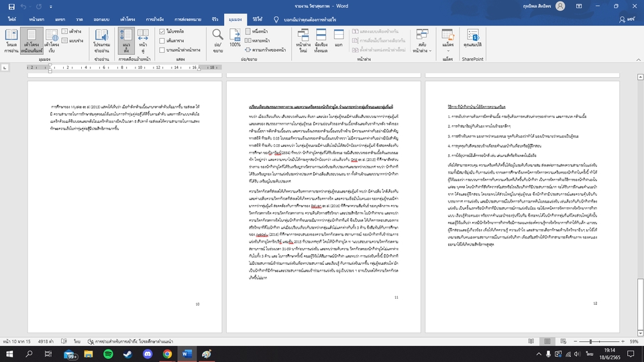Select Vertical page movement
The image size is (644, 362).
(x=126, y=41)
